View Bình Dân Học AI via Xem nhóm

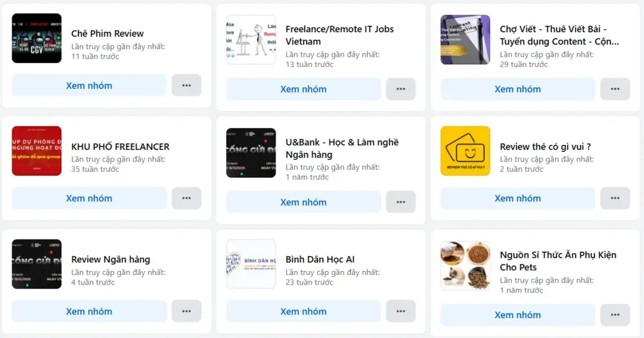(x=303, y=312)
